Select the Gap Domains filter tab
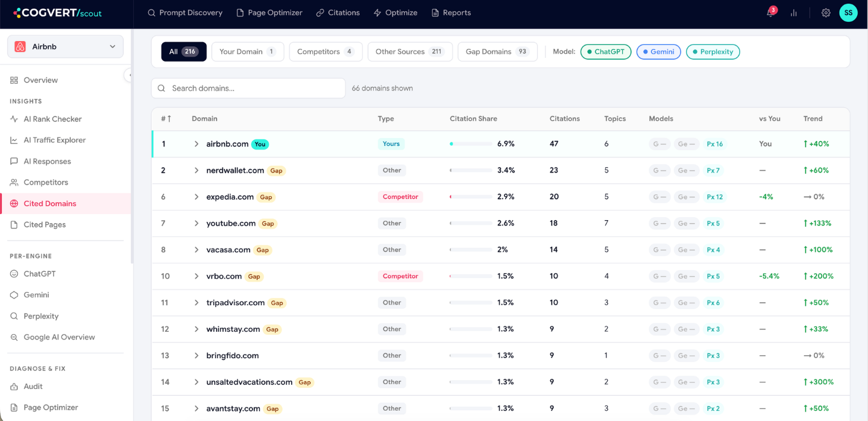 tap(497, 52)
